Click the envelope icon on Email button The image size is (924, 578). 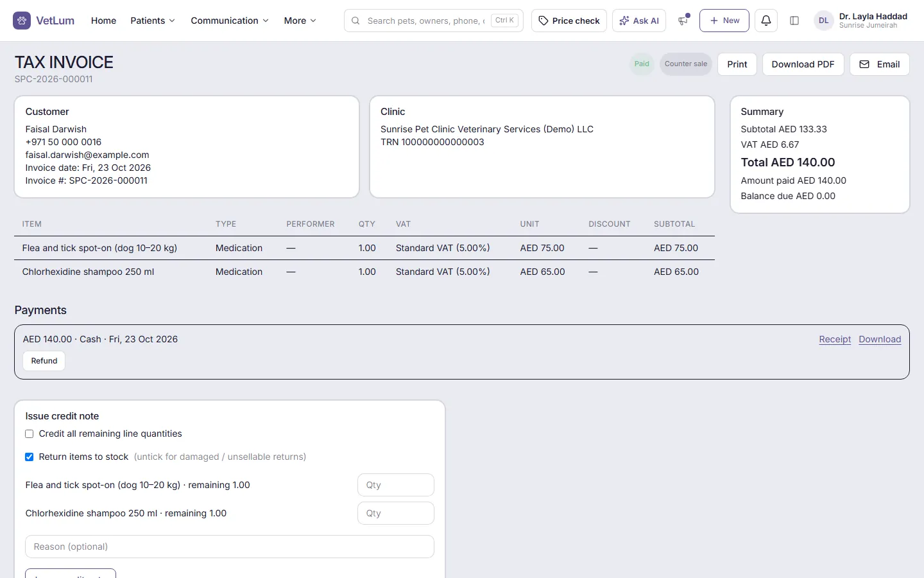tap(864, 64)
